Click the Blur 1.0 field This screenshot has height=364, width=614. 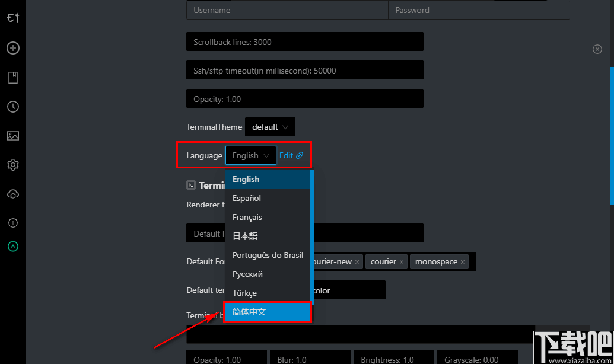click(310, 357)
